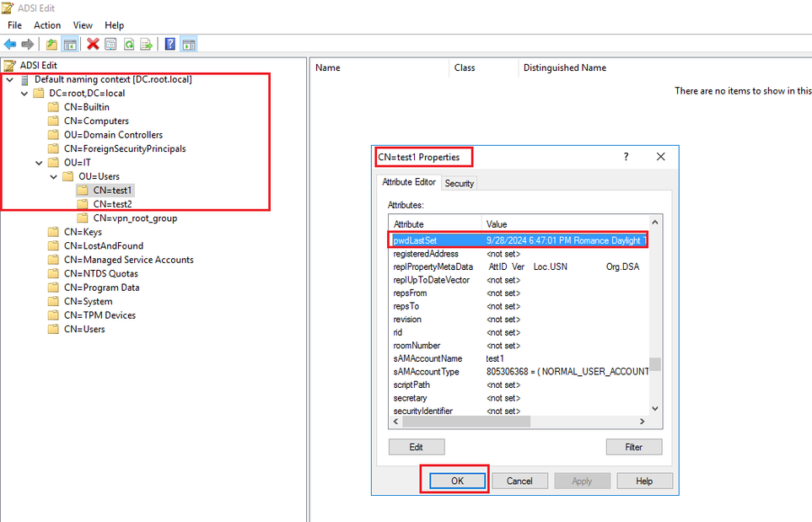
Task: Click the Filter button
Action: coord(634,447)
